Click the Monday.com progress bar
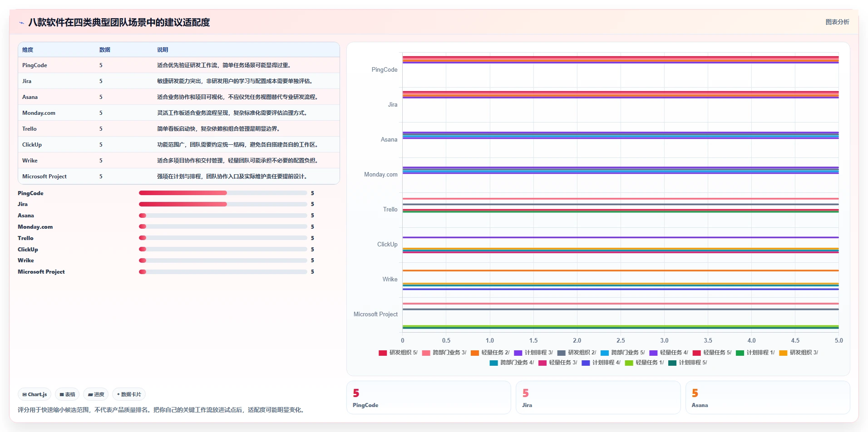The height and width of the screenshot is (432, 868). pos(223,226)
